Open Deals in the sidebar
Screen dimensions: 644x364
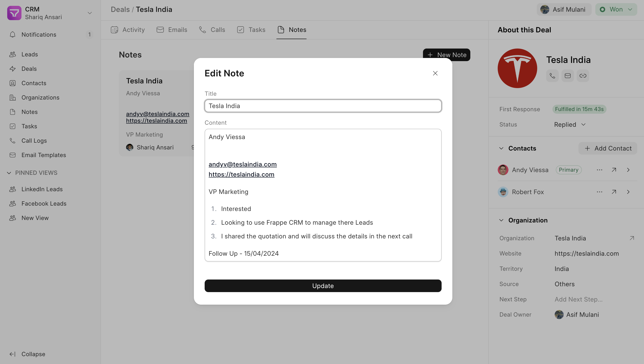(x=50, y=69)
